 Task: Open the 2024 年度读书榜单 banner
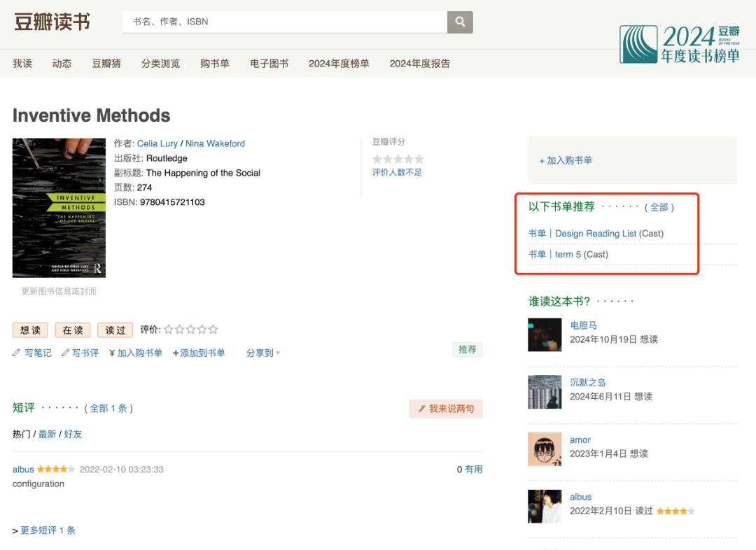tap(679, 44)
